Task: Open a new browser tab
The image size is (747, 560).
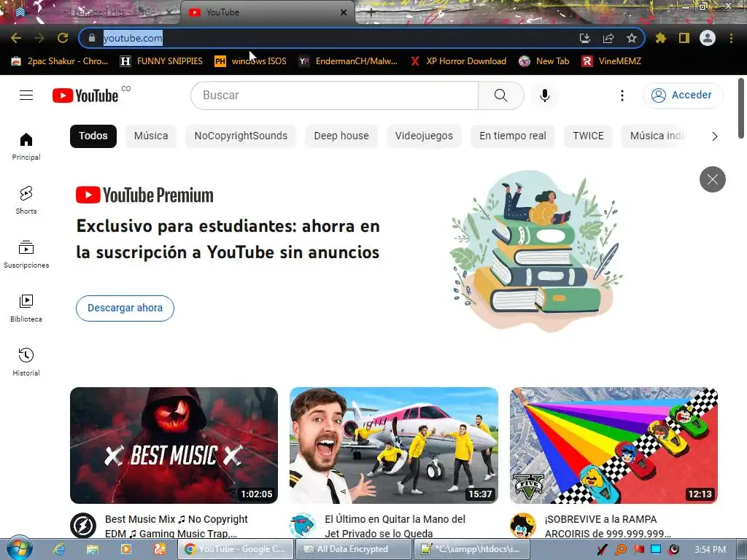Action: click(371, 12)
